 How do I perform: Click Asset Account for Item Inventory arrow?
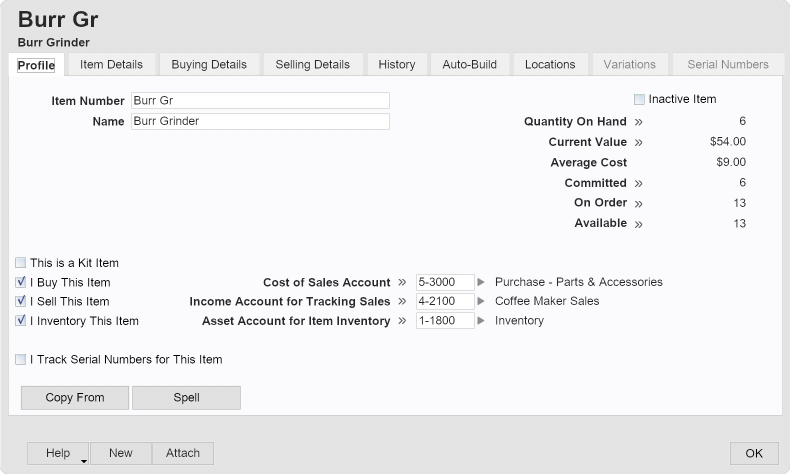(x=402, y=321)
